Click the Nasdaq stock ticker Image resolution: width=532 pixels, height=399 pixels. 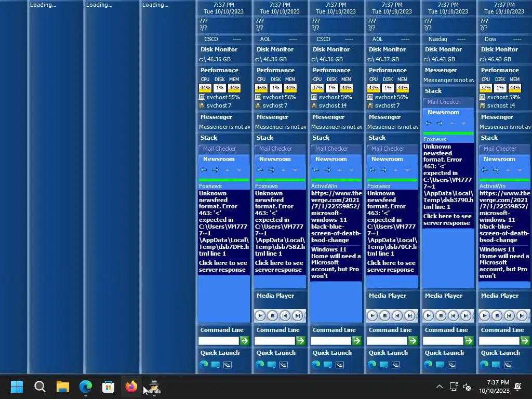448,39
